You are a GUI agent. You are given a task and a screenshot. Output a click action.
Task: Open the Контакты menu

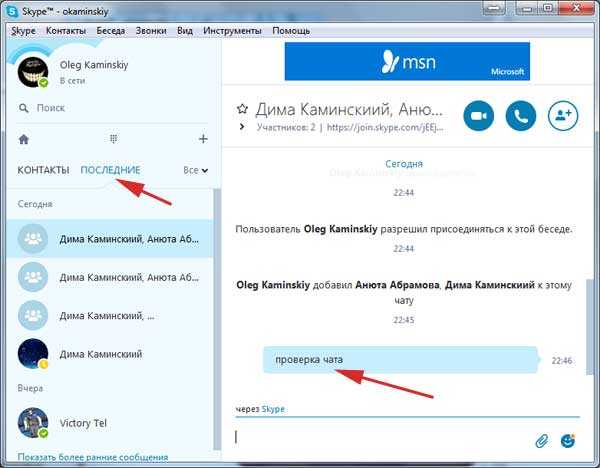tap(66, 31)
